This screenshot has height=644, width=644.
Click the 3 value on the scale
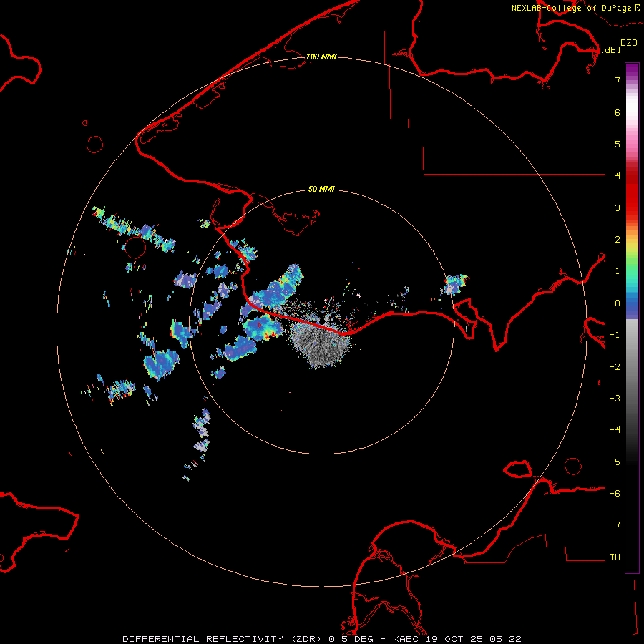[618, 208]
